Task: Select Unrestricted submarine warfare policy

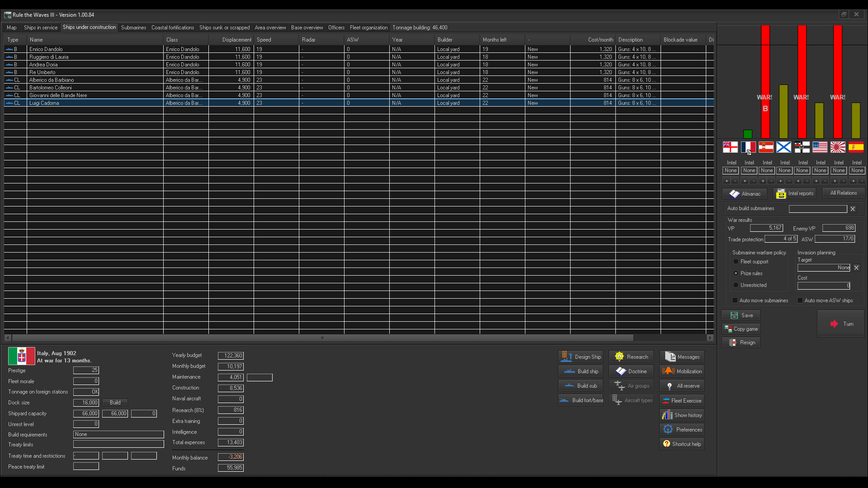Action: click(x=736, y=285)
